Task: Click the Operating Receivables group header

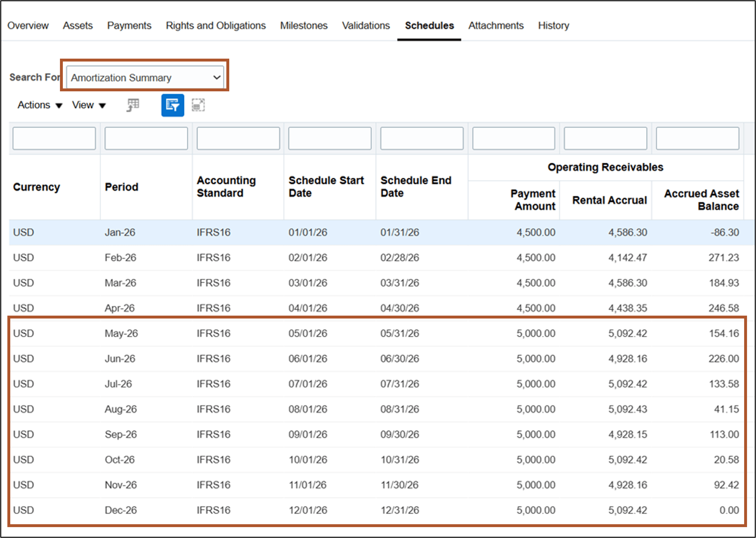Action: 606,167
